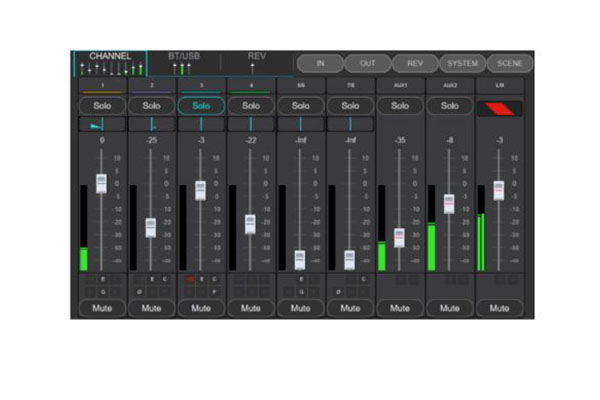
Task: Mute channel 4
Action: click(251, 309)
